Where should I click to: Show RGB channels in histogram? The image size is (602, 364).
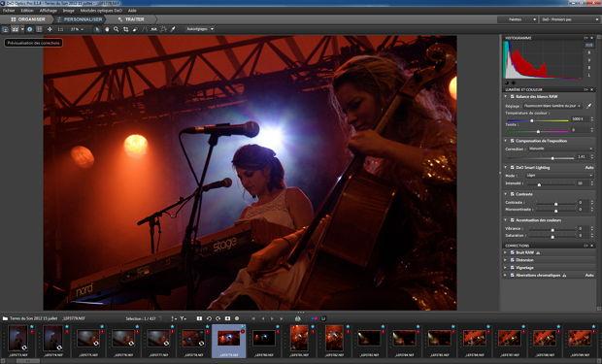pyautogui.click(x=589, y=45)
